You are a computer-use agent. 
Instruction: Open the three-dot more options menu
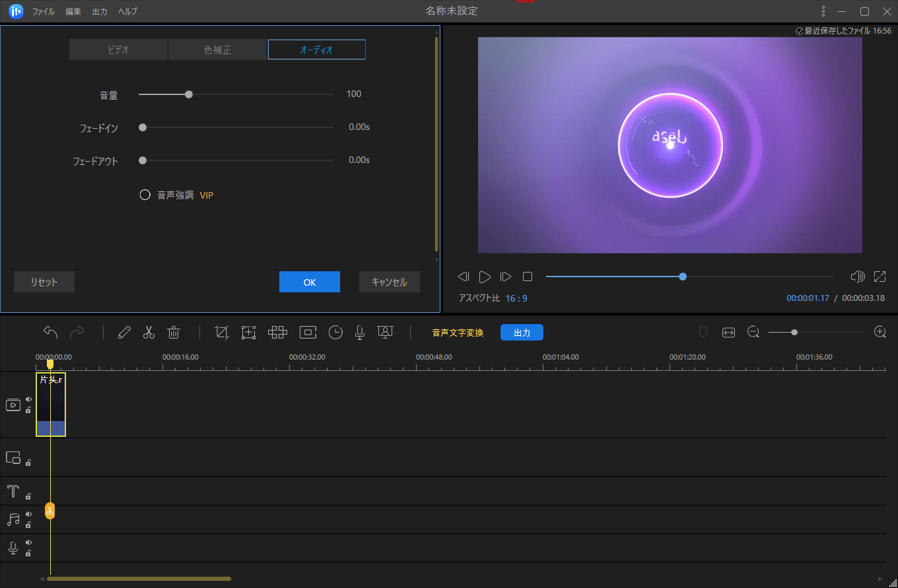pos(823,11)
